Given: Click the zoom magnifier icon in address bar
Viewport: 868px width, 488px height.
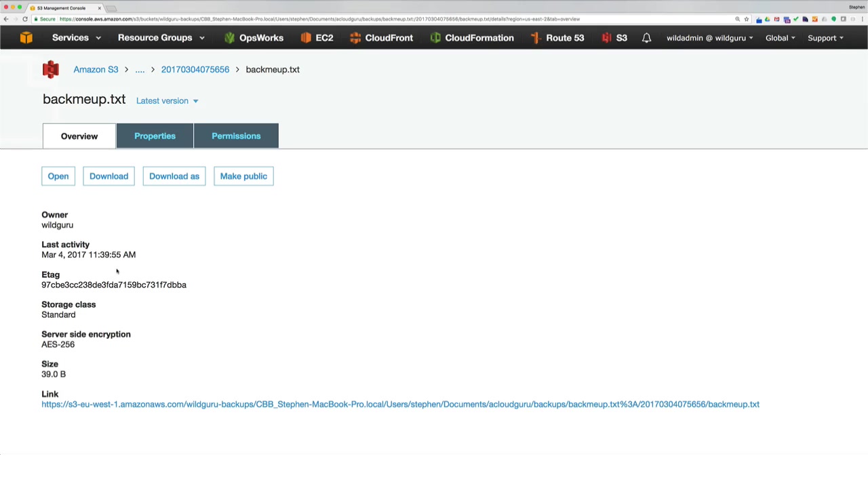Looking at the screenshot, I should click(738, 19).
